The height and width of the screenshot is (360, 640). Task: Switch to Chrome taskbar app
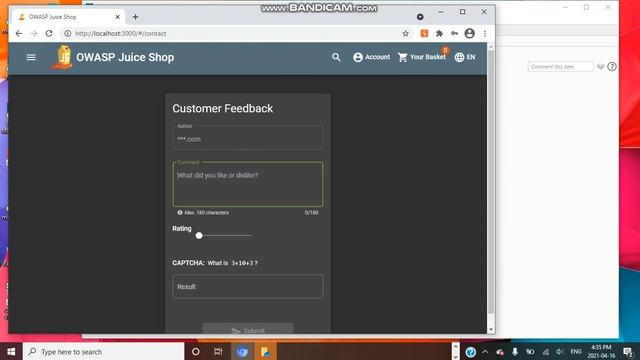242,351
